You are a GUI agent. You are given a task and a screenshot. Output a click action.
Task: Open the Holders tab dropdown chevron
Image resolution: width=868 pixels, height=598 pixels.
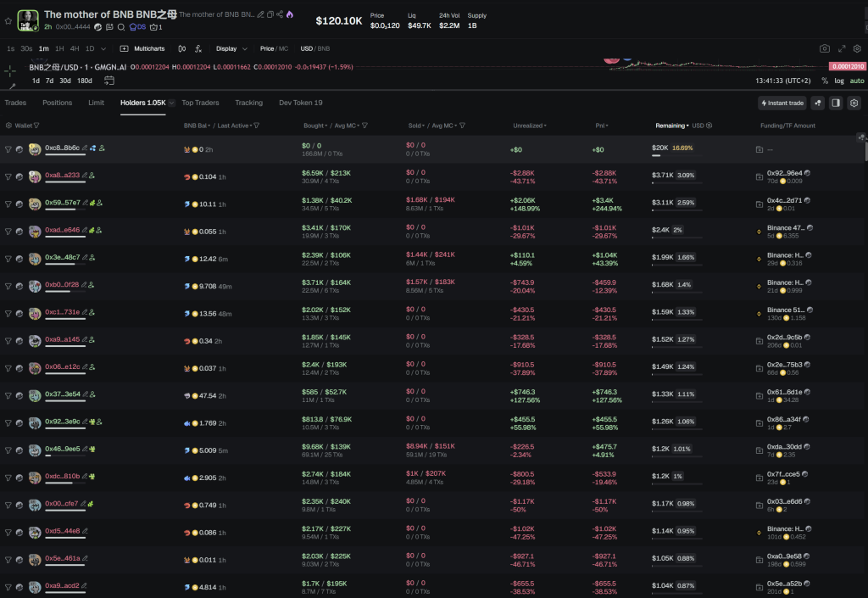point(172,103)
